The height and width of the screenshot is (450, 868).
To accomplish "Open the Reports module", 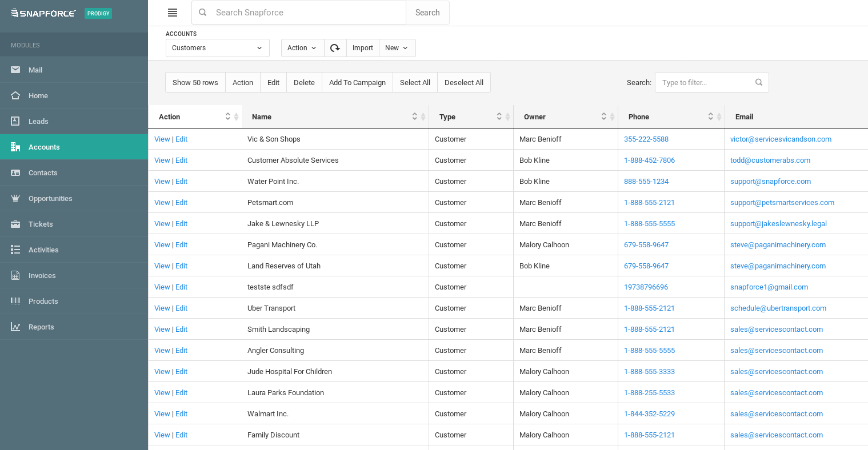I will [74, 327].
